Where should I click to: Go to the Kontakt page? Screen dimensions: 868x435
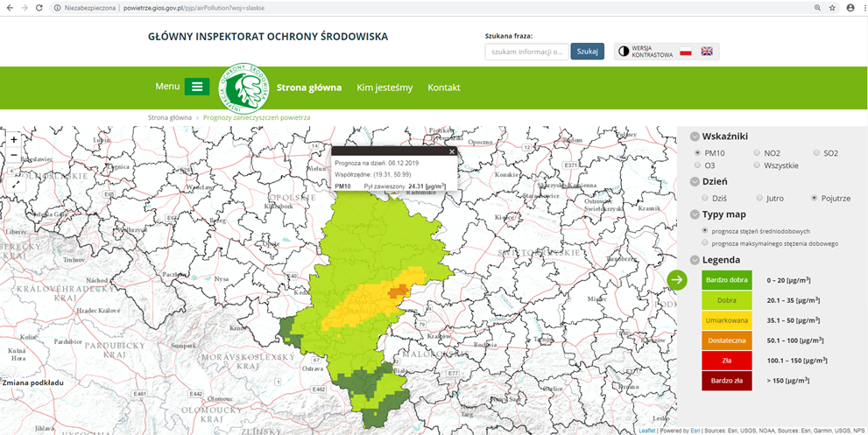click(x=444, y=88)
